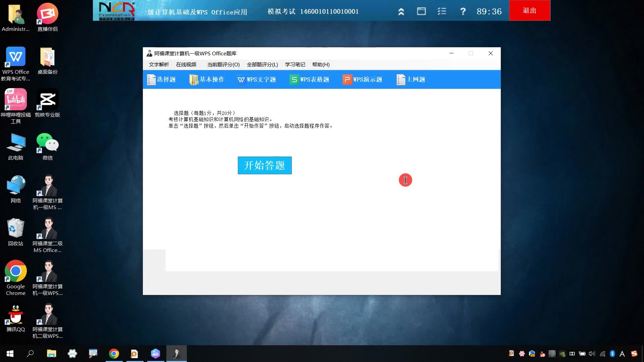Select the WPS文字题 section
This screenshot has width=644, height=362.
point(257,79)
